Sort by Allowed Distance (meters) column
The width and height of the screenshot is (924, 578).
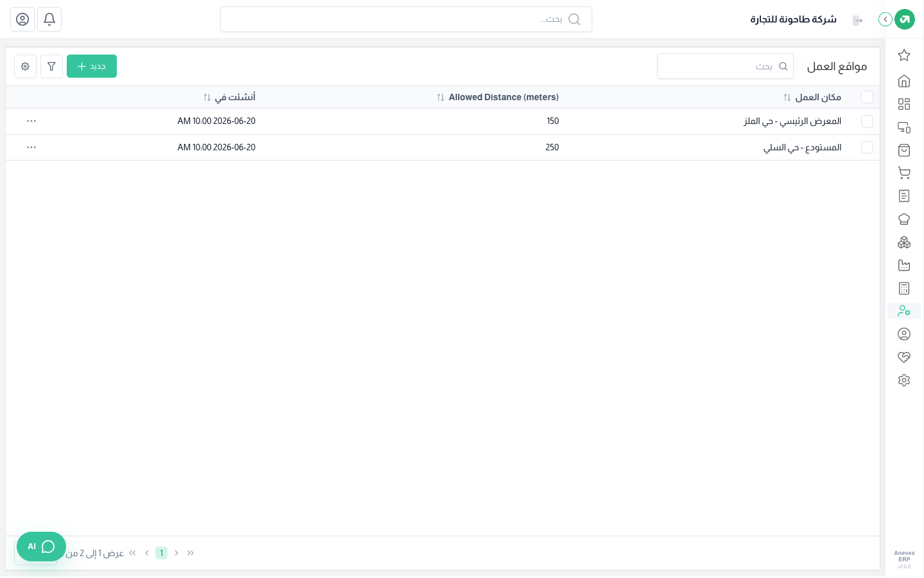pos(498,97)
